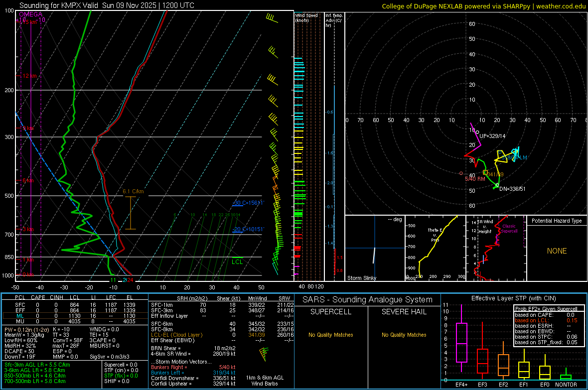Click the green LCL label on skew-T
This screenshot has width=588, height=390.
coord(237,262)
